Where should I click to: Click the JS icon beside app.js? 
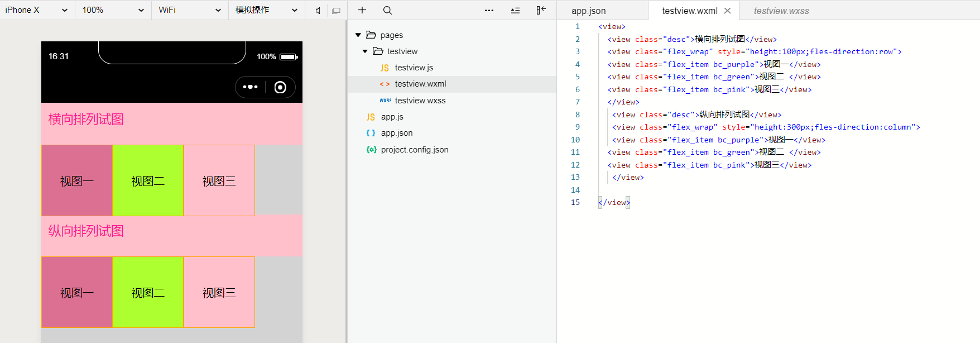[371, 117]
